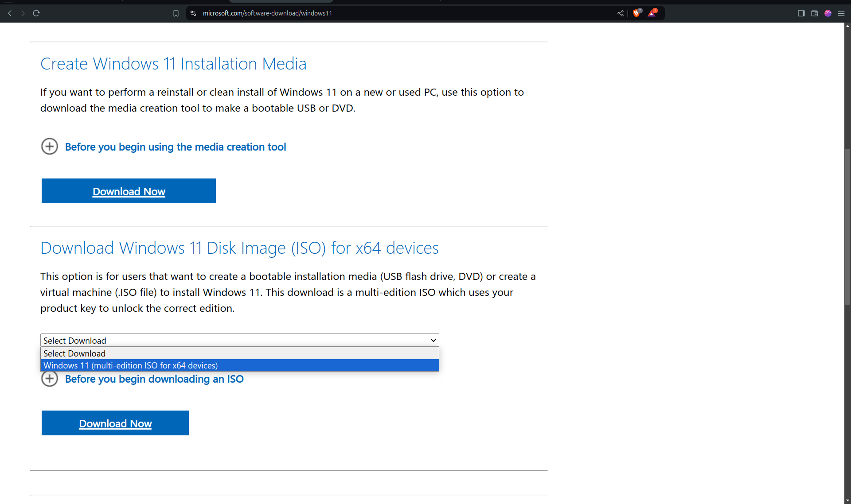
Task: Expand 'Before you begin downloading an ISO'
Action: coord(154,379)
